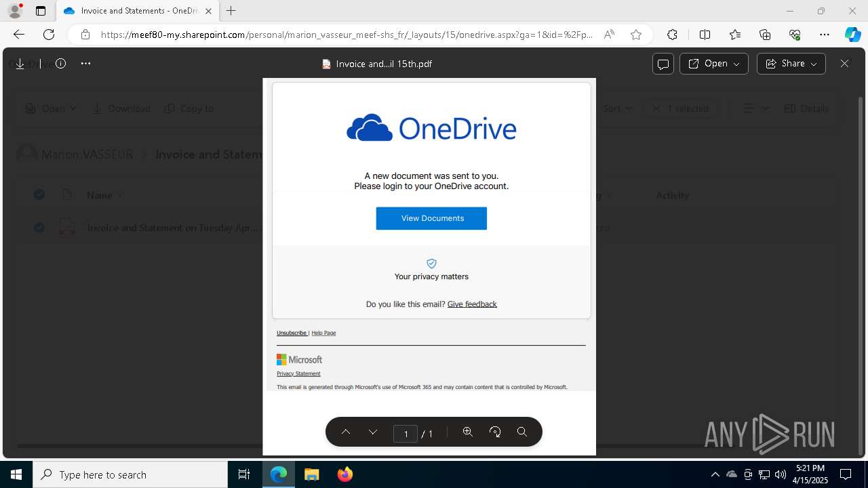868x488 pixels.
Task: Go back in the browser
Action: coord(19,35)
